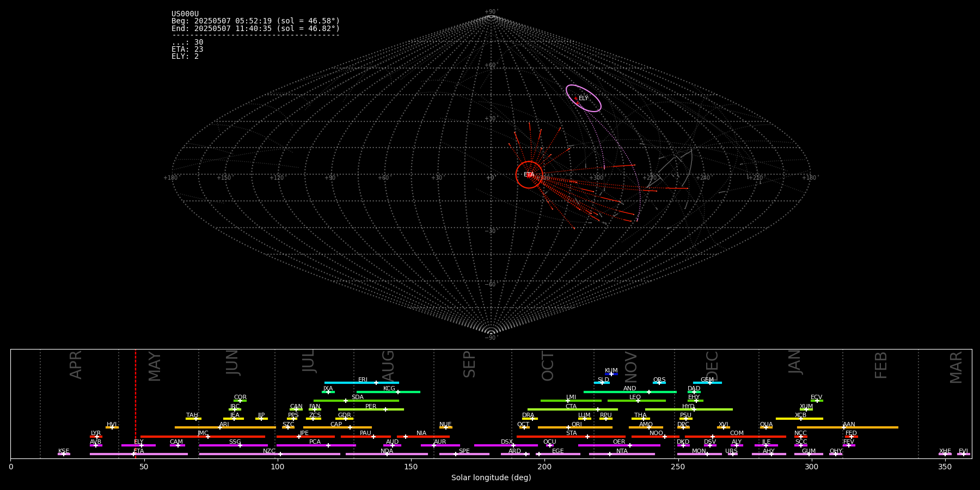Image resolution: width=980 pixels, height=490 pixels.
Task: Click the red dashed current-date line
Action: click(x=136, y=403)
